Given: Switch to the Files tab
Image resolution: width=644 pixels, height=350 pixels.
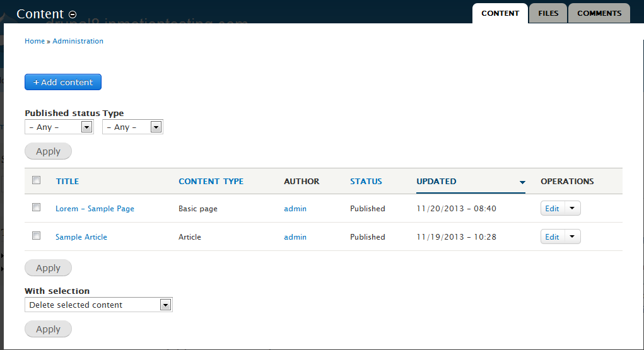Looking at the screenshot, I should pyautogui.click(x=548, y=13).
